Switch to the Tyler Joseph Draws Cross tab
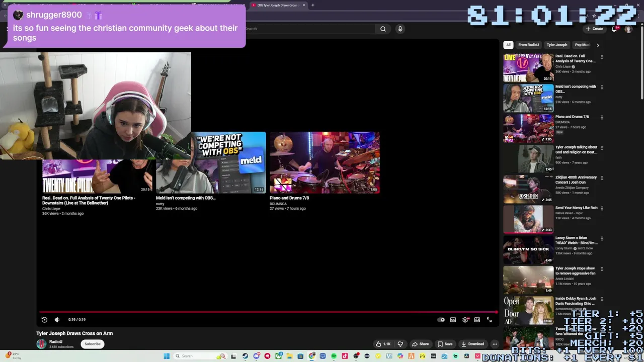The width and height of the screenshot is (644, 362). (278, 5)
